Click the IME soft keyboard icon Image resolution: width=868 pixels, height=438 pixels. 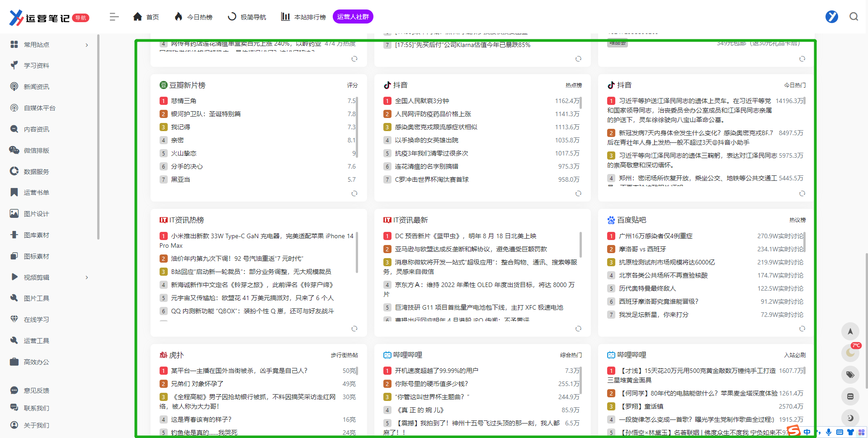840,432
